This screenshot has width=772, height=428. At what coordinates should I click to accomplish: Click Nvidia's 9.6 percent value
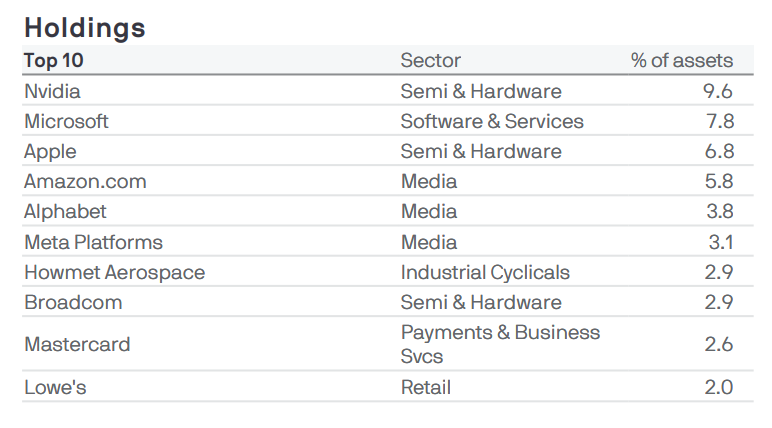click(718, 91)
